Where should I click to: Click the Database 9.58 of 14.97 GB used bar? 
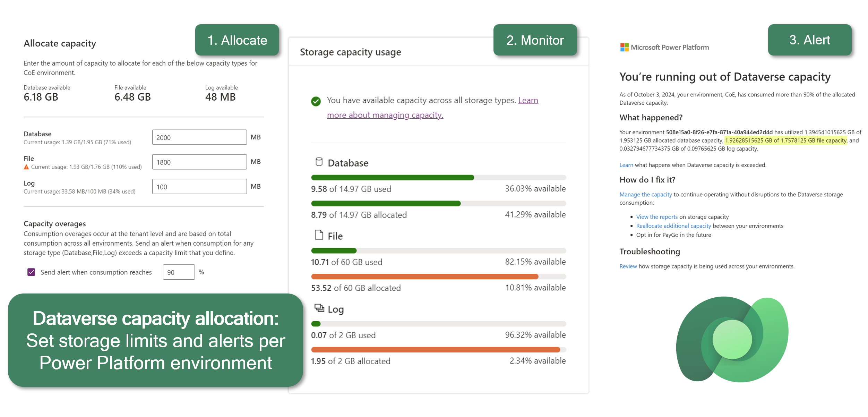(x=438, y=178)
